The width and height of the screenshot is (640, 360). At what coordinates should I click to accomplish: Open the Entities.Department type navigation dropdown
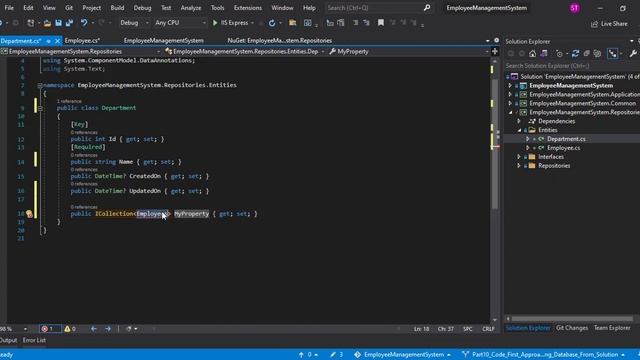pyautogui.click(x=245, y=51)
